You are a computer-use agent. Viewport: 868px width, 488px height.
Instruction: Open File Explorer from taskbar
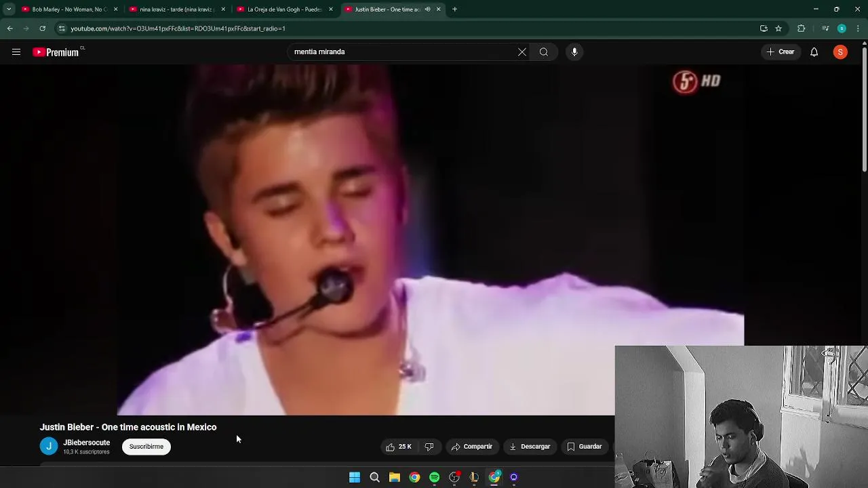[x=395, y=477]
